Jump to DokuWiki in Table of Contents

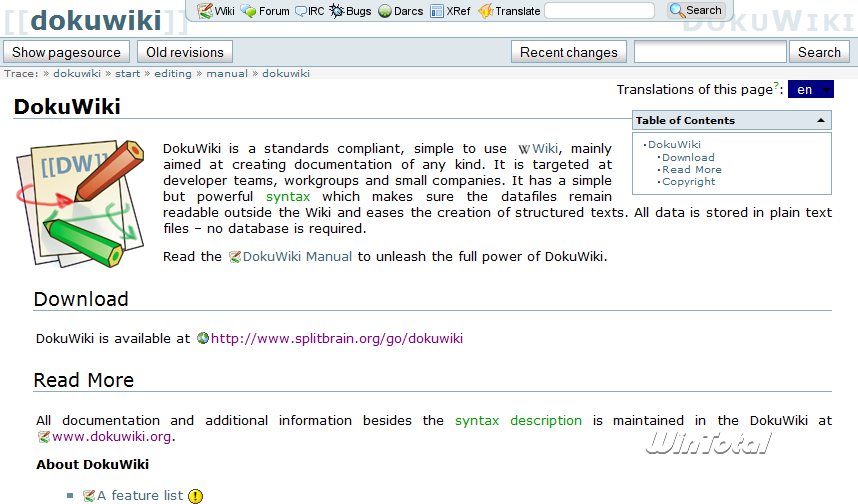(674, 144)
